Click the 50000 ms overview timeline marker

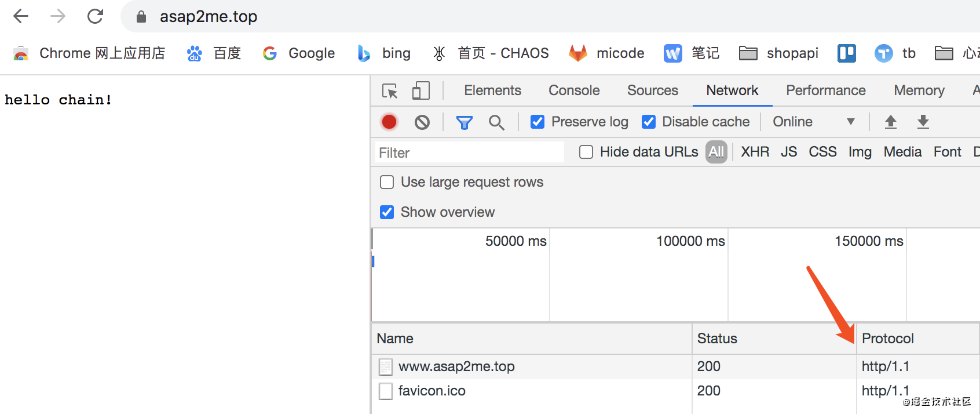[516, 241]
